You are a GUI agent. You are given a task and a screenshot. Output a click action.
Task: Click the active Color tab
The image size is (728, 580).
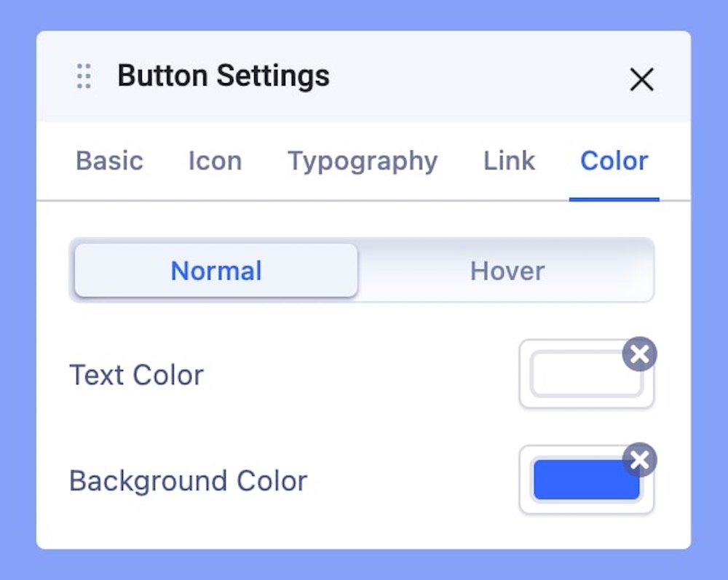pos(614,161)
